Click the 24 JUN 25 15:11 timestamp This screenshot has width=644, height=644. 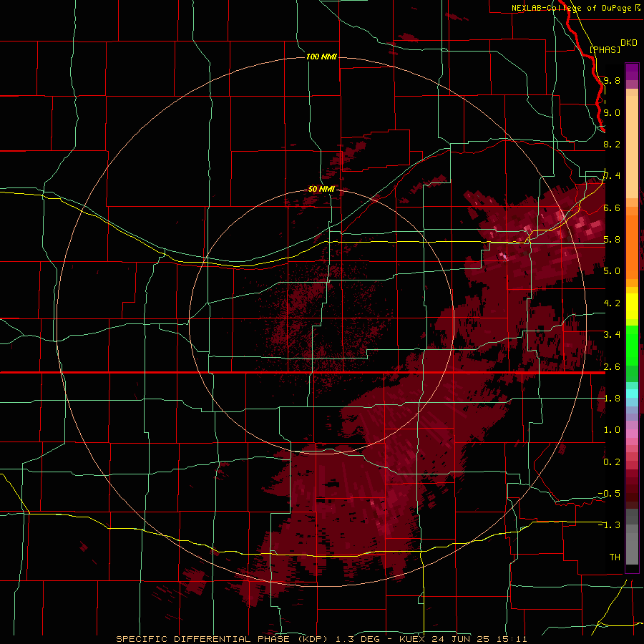tap(479, 639)
